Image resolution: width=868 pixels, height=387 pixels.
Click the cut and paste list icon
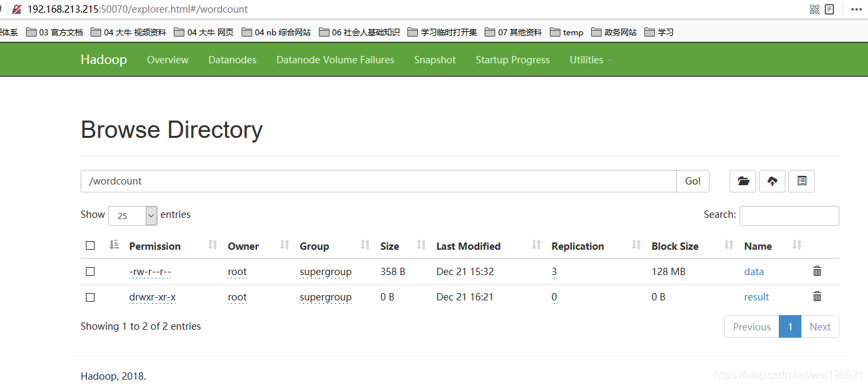click(801, 181)
